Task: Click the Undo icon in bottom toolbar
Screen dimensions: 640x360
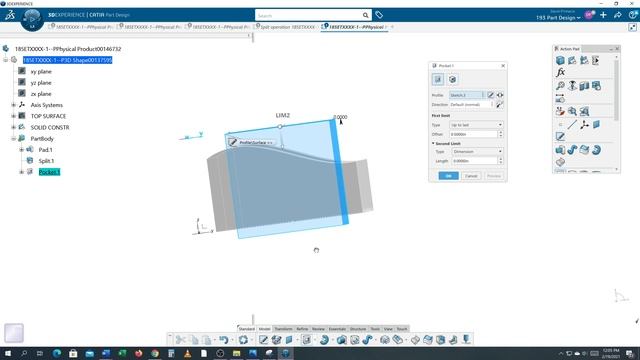Action: (223, 340)
